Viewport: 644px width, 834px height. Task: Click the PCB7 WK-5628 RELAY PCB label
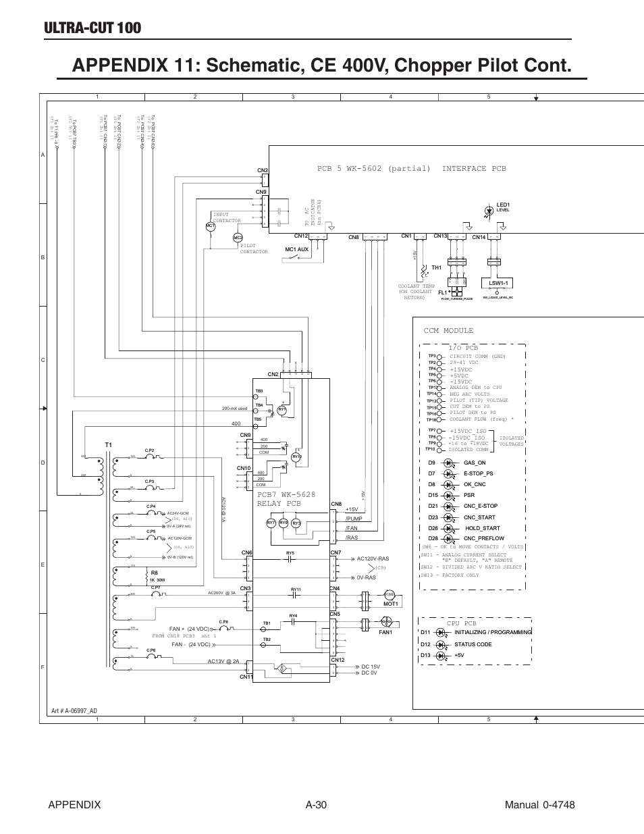click(286, 499)
